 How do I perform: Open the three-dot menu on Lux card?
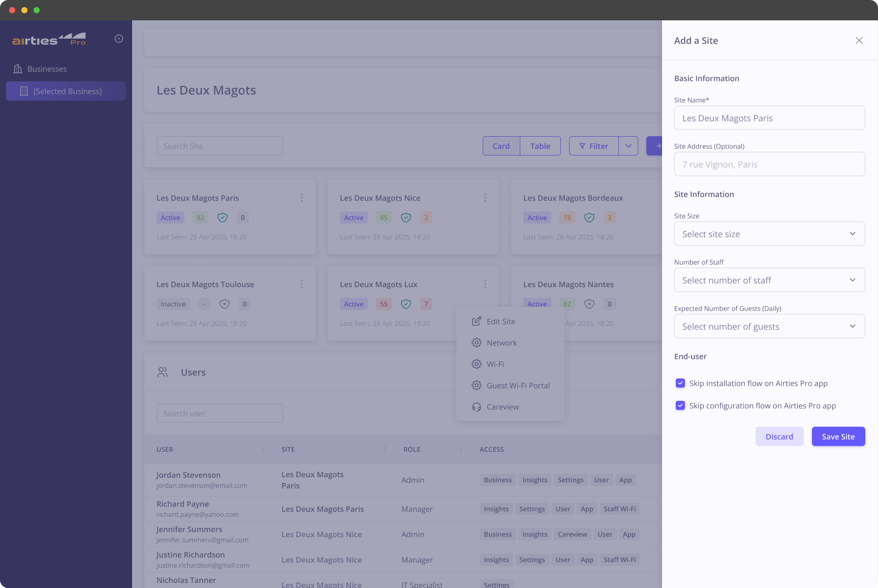(x=485, y=284)
